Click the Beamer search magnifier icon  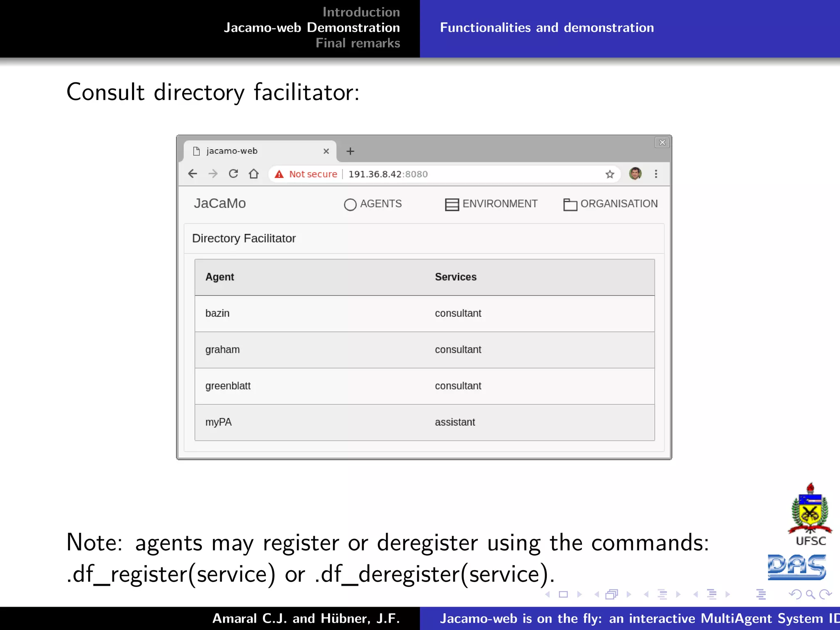810,594
